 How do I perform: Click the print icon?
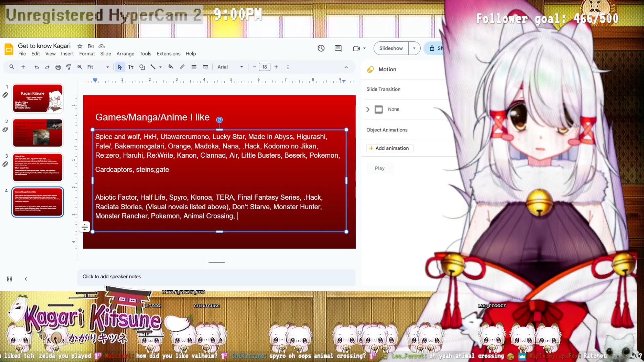point(58,67)
